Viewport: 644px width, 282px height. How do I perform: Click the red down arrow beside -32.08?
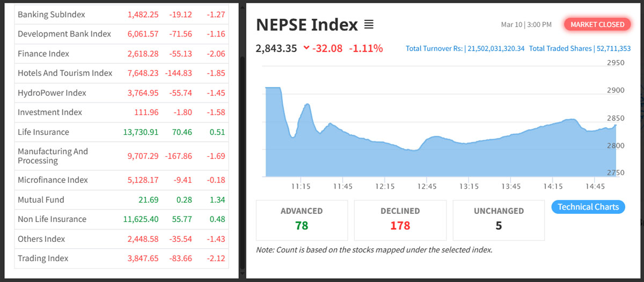306,48
